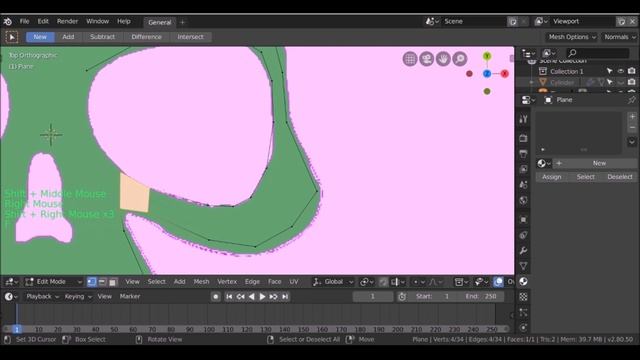640x360 pixels.
Task: Open the Edit Mode dropdown
Action: point(53,282)
